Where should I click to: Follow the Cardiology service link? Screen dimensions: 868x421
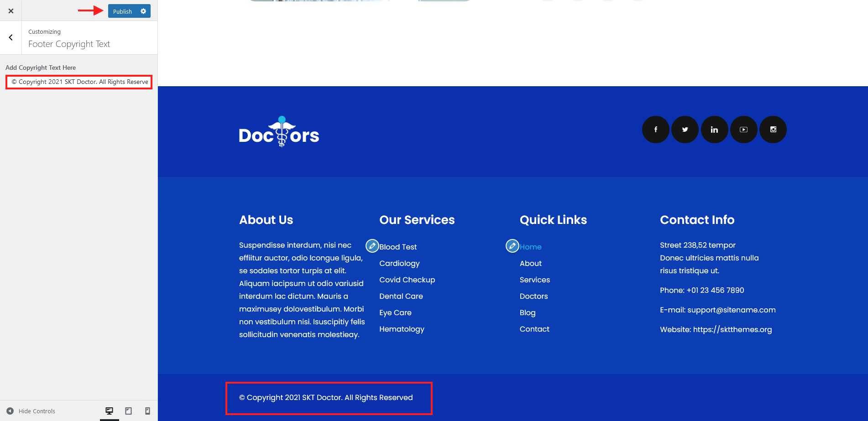pos(399,263)
